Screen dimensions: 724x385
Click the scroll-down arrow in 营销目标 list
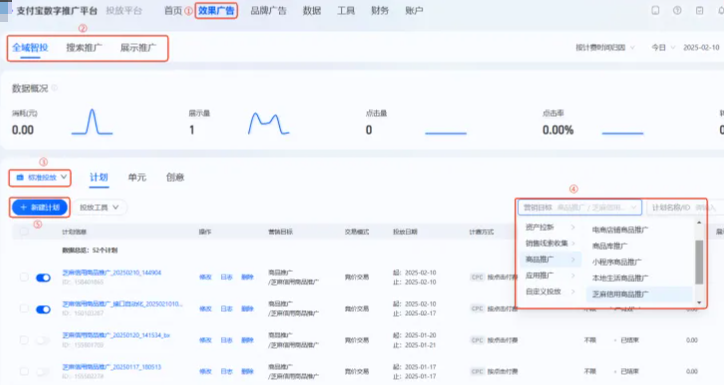(x=699, y=302)
